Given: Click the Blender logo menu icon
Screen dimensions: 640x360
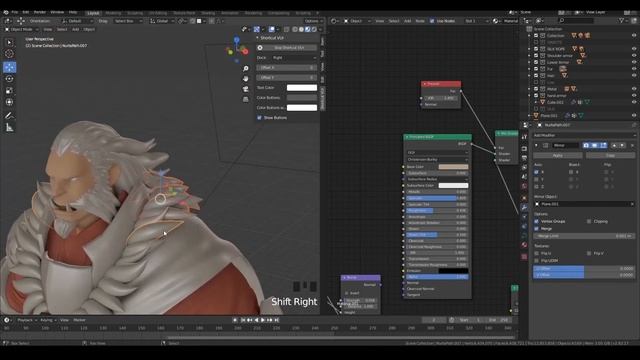Looking at the screenshot, I should 6,12.
